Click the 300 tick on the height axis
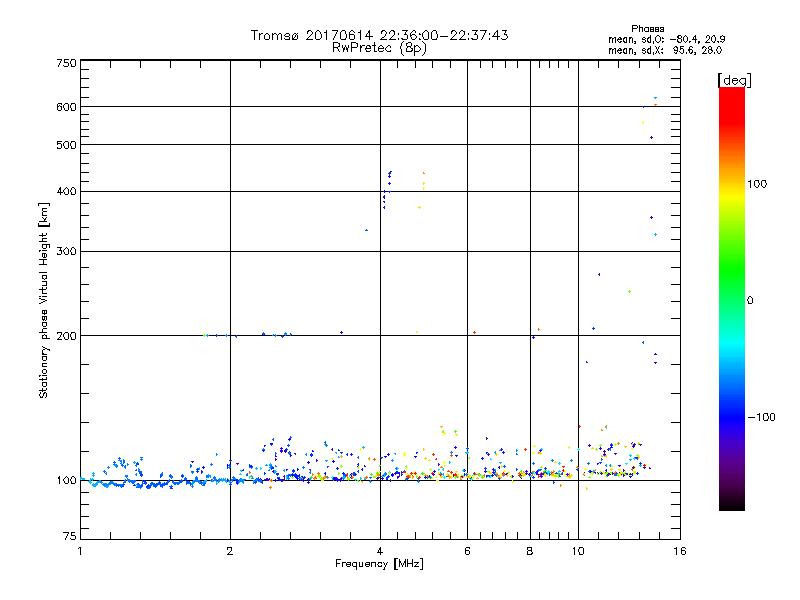The image size is (800, 600). [65, 251]
